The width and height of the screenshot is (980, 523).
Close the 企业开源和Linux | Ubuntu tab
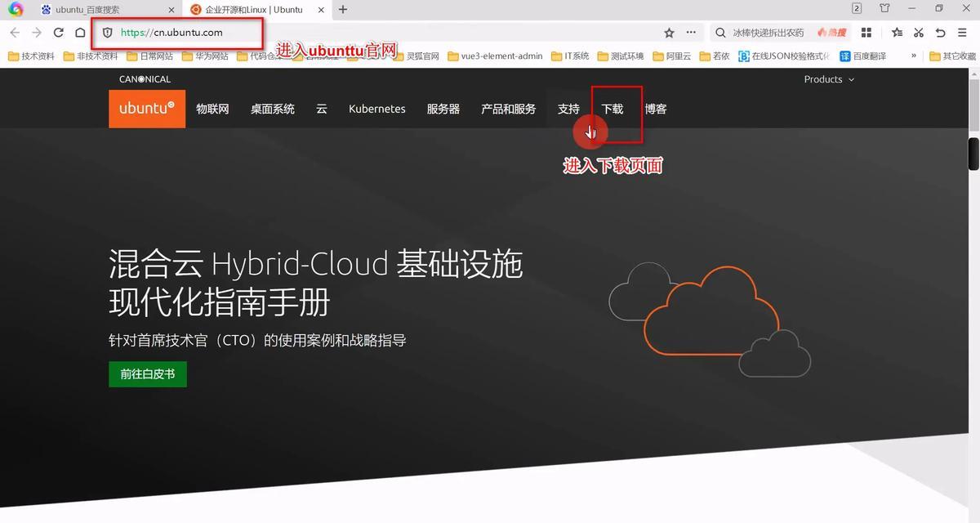click(x=320, y=10)
